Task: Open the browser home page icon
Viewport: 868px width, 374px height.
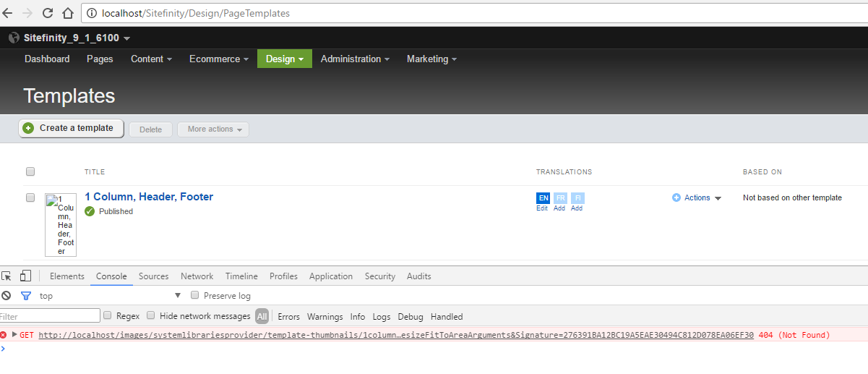Action: 68,13
